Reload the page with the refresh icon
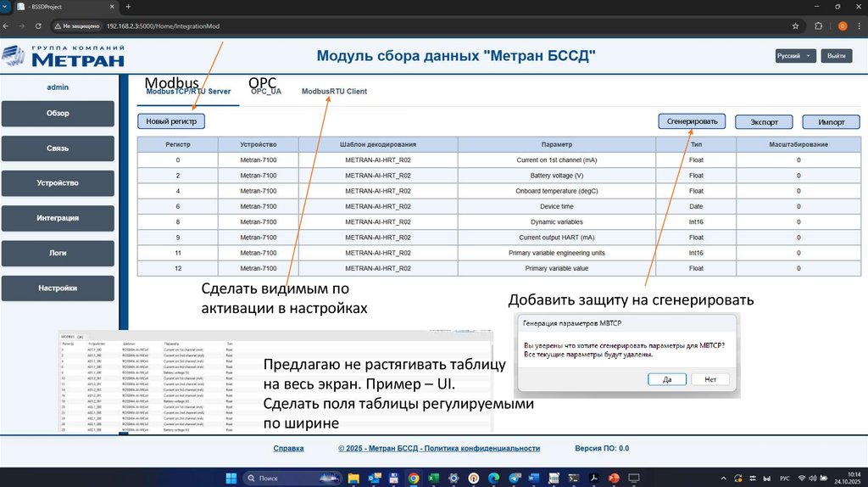Viewport: 868px width, 487px height. (x=38, y=26)
